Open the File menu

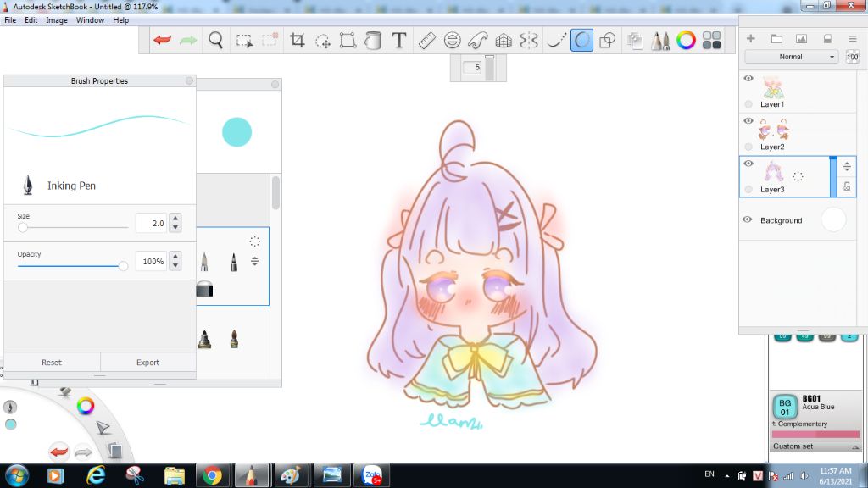tap(10, 20)
